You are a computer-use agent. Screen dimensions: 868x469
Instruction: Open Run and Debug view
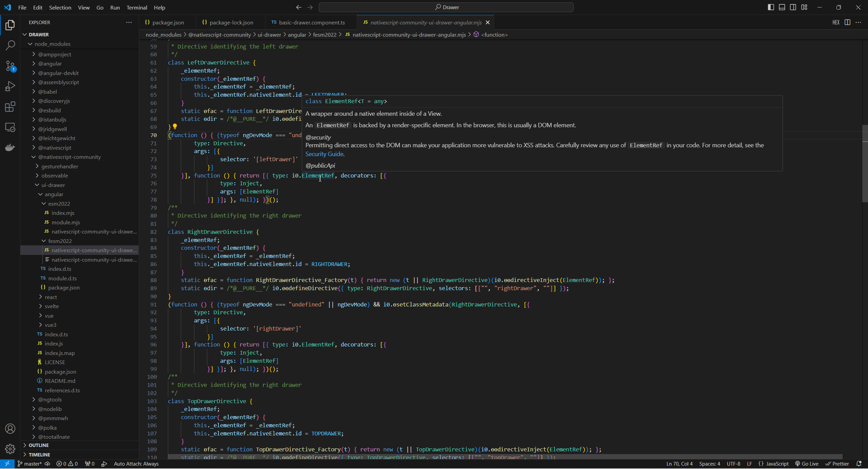pyautogui.click(x=10, y=86)
